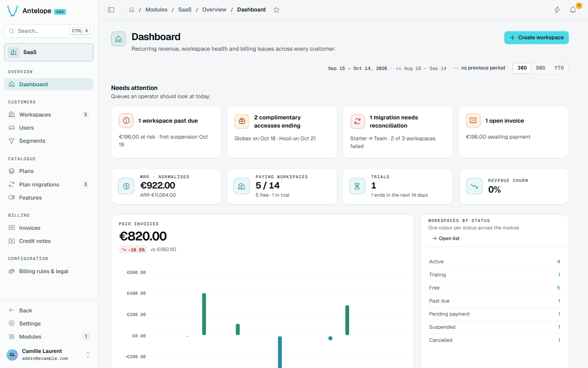Screen dimensions: 588x368
Task: Click the Antelope logo
Action: click(13, 11)
